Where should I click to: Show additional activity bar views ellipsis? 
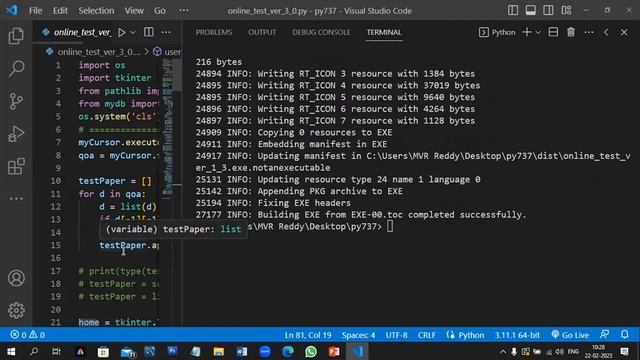point(16,198)
